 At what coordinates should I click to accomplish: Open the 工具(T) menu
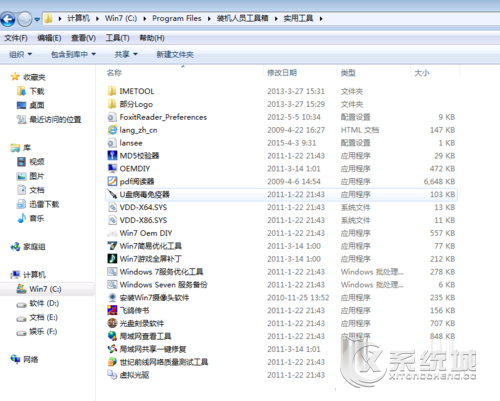click(117, 38)
